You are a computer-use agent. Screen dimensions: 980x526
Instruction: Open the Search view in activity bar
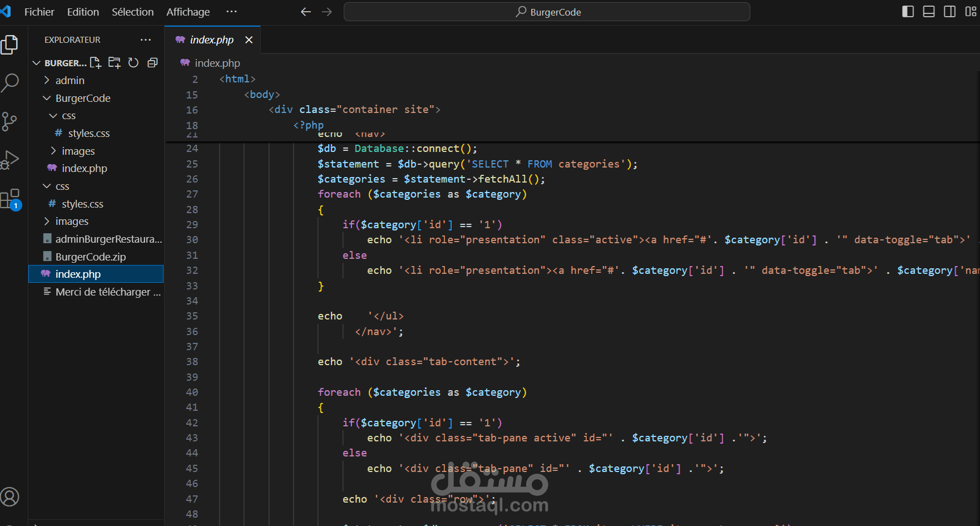9,83
